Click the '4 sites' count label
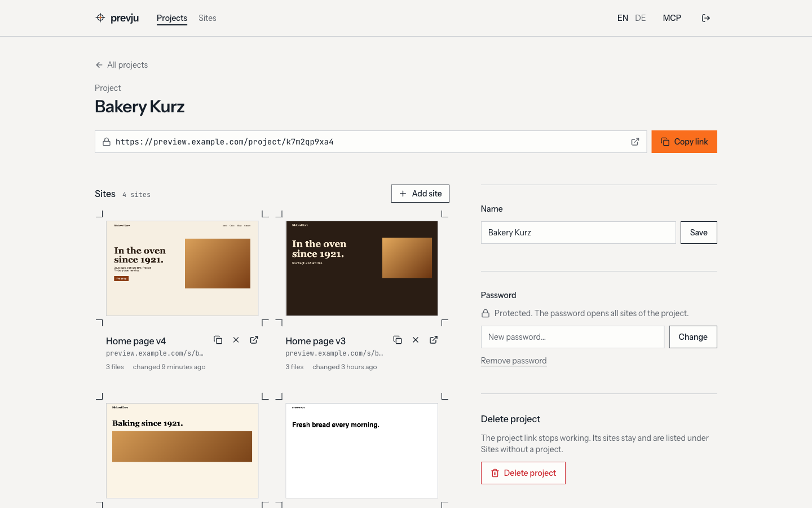The image size is (812, 508). [x=136, y=195]
